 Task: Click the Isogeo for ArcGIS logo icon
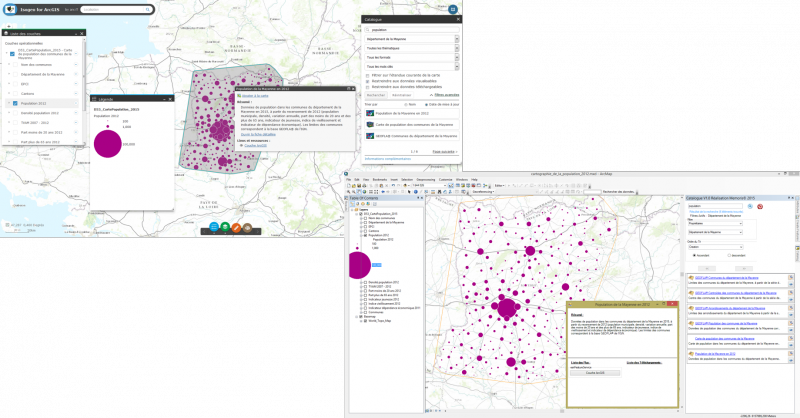click(9, 9)
